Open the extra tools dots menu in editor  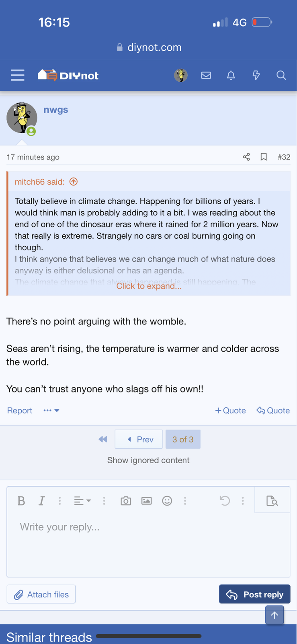[185, 500]
